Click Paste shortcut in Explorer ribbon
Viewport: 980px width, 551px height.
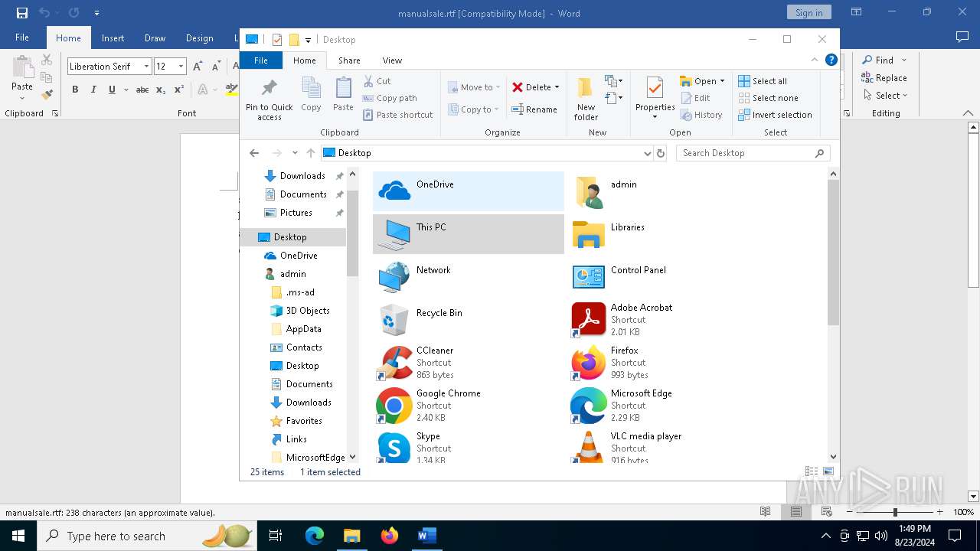pos(398,115)
